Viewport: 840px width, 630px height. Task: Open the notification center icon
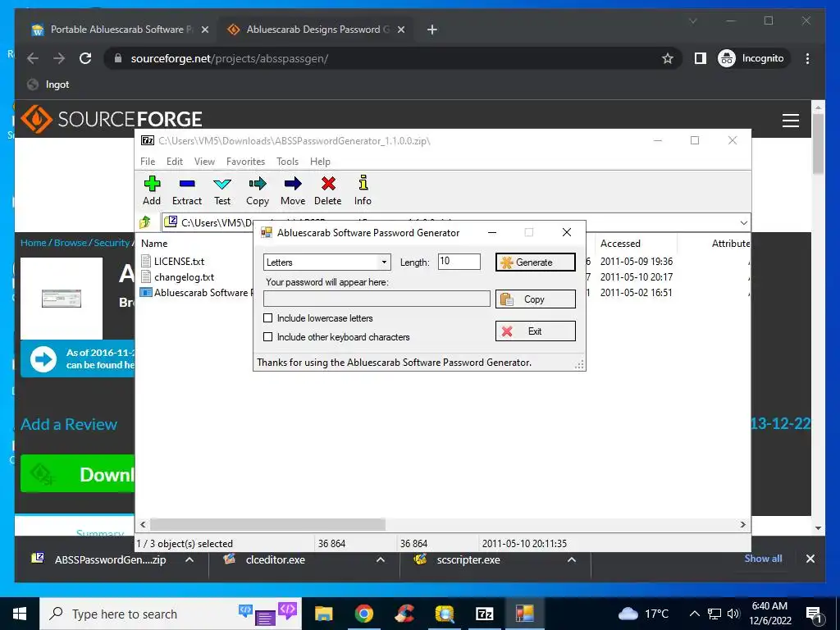[x=815, y=614]
